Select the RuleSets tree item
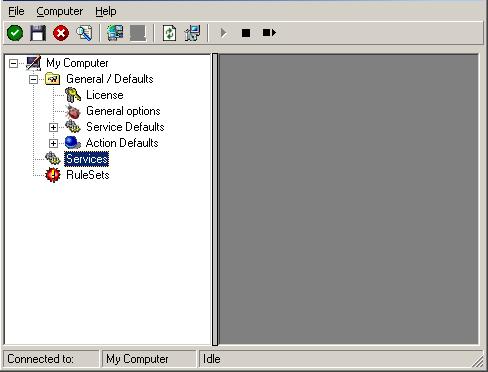488x372 pixels. coord(88,175)
